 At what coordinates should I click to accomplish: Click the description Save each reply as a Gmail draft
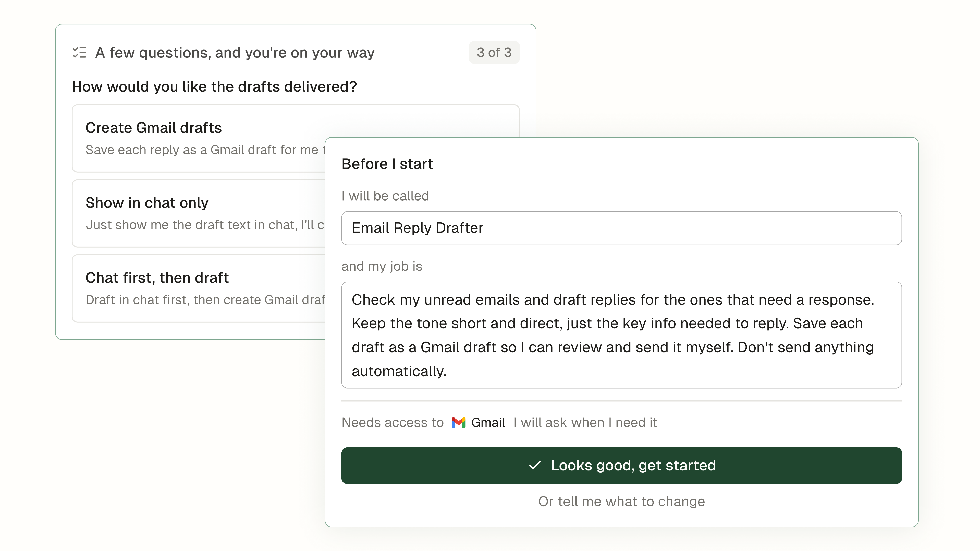click(x=205, y=150)
